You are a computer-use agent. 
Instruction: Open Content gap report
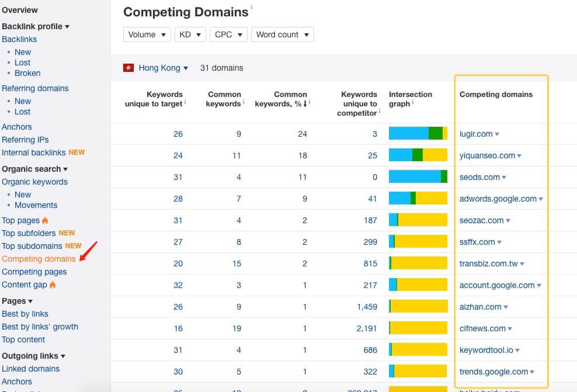[25, 285]
